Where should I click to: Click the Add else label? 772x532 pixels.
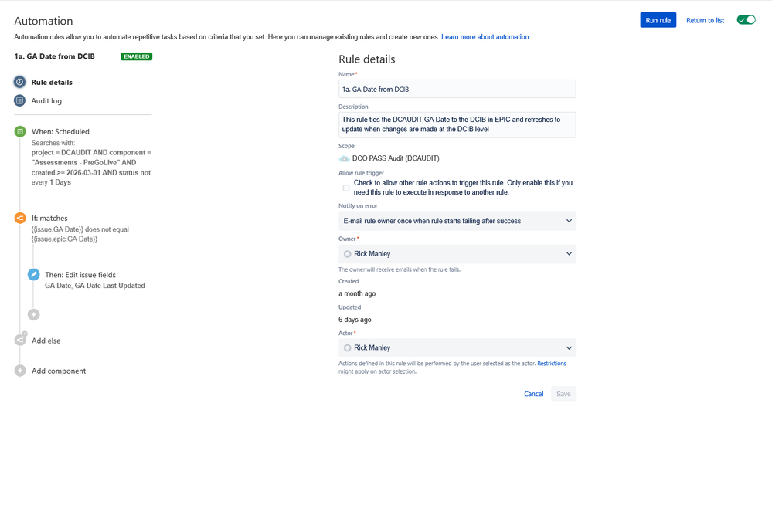click(46, 341)
